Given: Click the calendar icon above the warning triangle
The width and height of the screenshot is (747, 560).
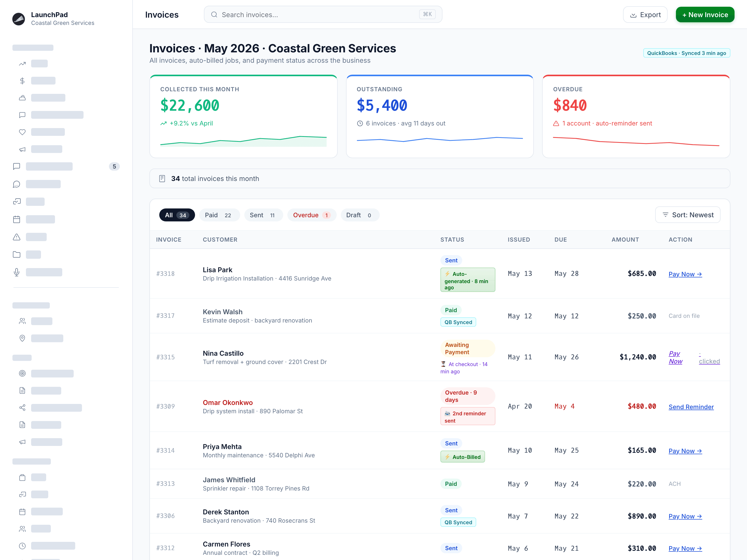Looking at the screenshot, I should tap(17, 219).
